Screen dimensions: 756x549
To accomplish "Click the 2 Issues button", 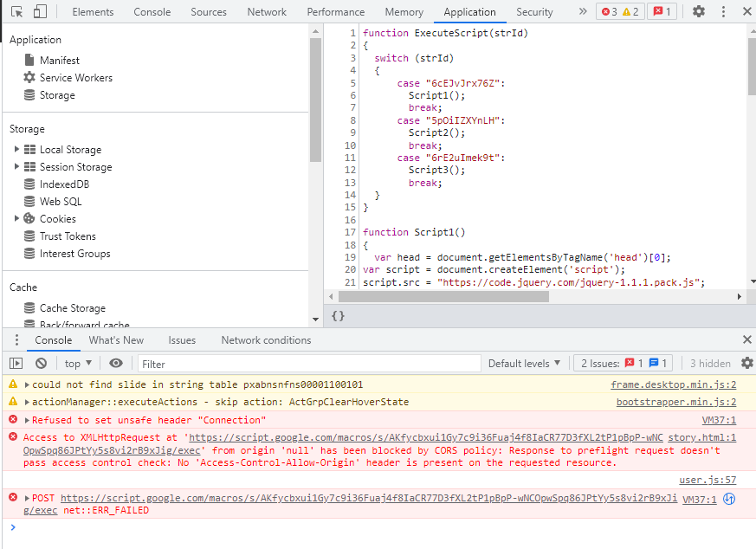I will pos(624,364).
